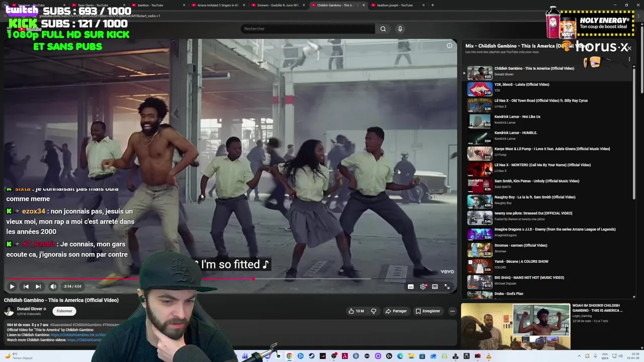The height and width of the screenshot is (362, 644).
Task: Select 'twenty one pilots: Stressed Out'
Action: 547,217
